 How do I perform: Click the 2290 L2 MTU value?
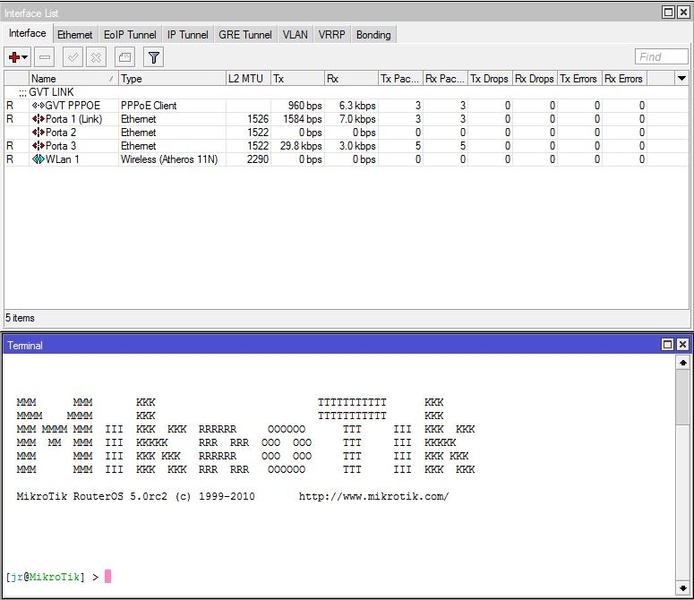(258, 159)
